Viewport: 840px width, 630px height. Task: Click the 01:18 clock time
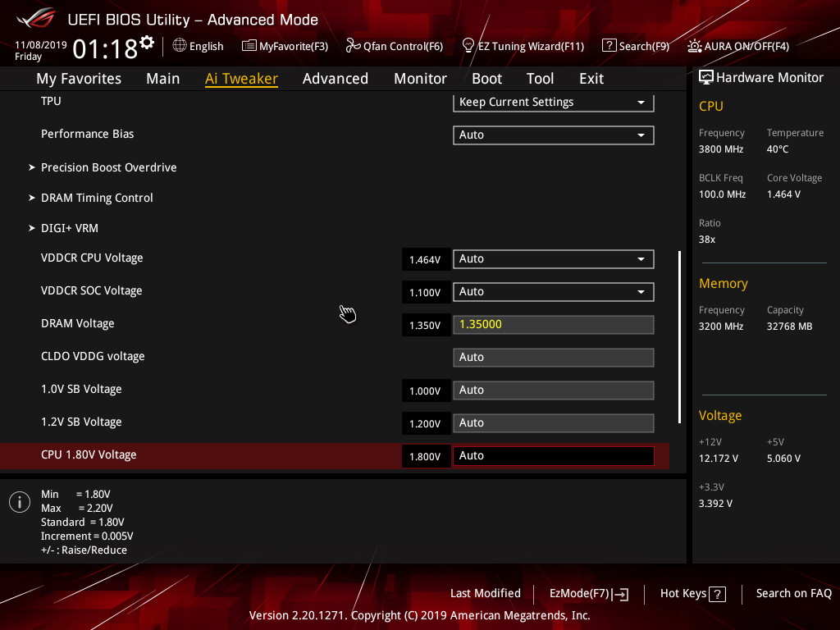[x=105, y=49]
